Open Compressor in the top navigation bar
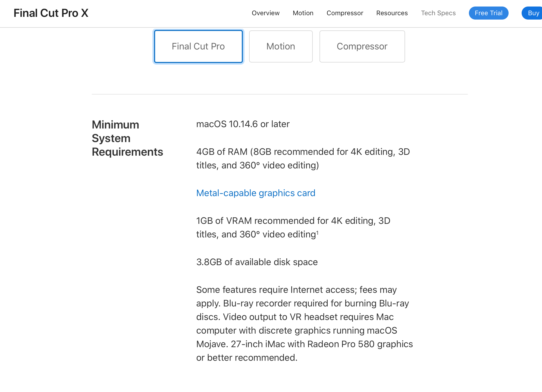Screen dimensions: 542x392 [345, 13]
